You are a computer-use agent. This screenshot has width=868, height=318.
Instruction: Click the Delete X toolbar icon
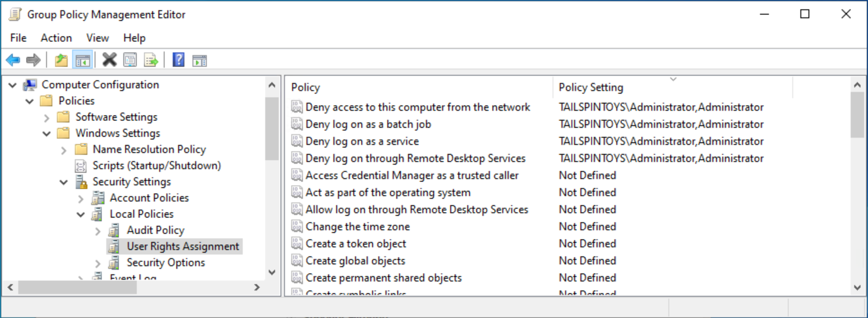click(x=110, y=60)
